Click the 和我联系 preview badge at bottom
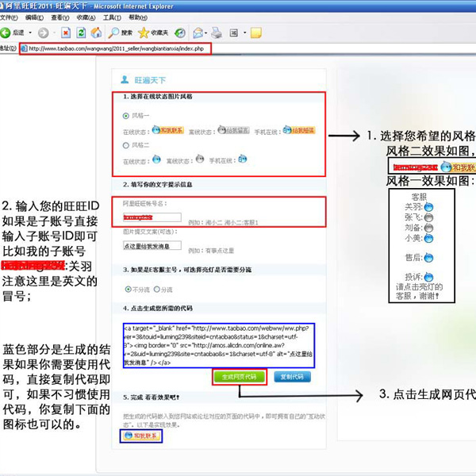Screen dimensions: 476x476 (x=142, y=436)
